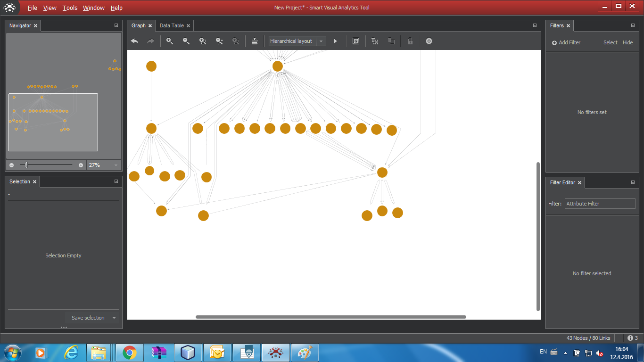Zoom in on the graph
This screenshot has width=644, height=362.
(x=170, y=41)
